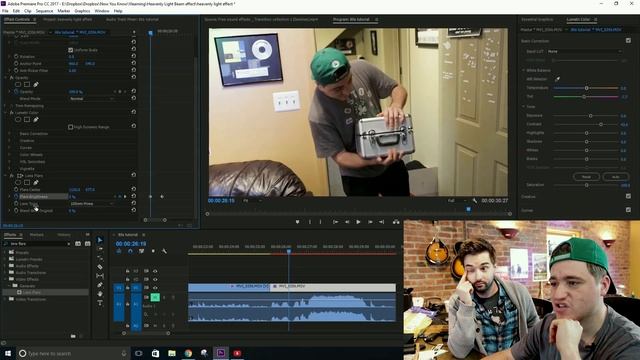Viewport: 640px width, 360px height.
Task: Open File Explorer from the taskbar
Action: (x=172, y=353)
